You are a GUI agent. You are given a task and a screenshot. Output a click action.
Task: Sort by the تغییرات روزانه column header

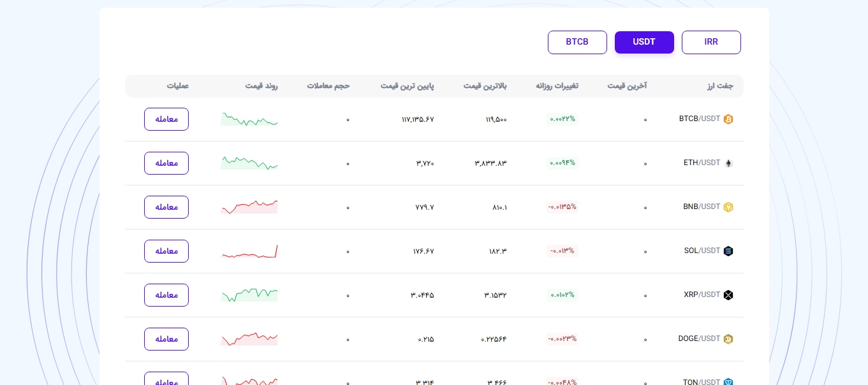pyautogui.click(x=557, y=86)
